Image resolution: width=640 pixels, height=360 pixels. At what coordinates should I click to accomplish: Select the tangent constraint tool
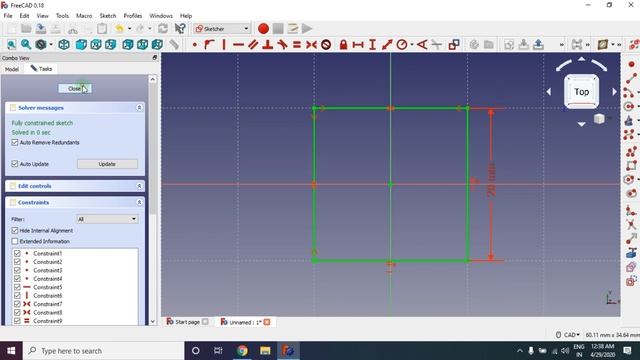click(x=282, y=44)
